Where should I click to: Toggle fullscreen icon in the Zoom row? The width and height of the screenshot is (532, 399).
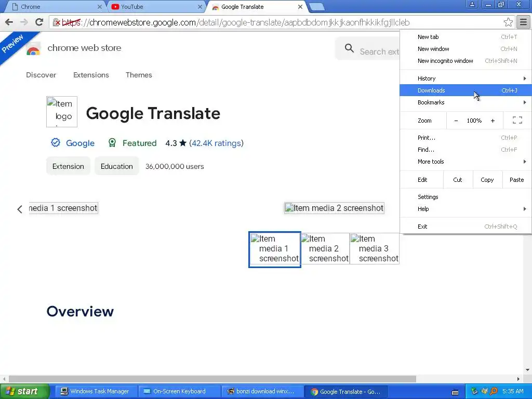point(517,120)
